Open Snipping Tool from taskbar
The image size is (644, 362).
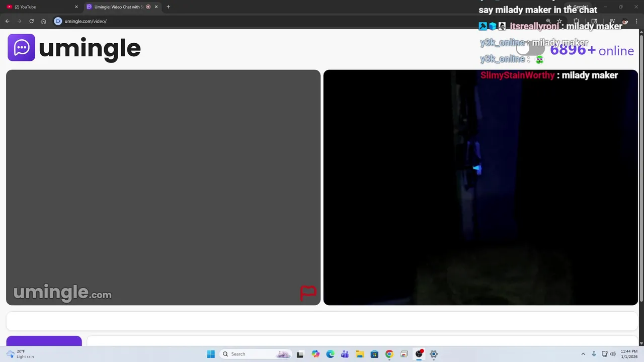click(x=404, y=354)
